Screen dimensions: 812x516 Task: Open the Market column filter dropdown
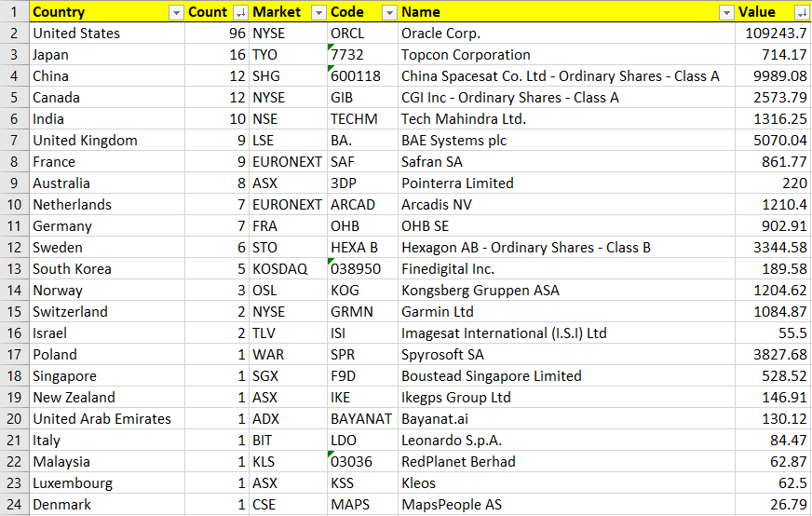click(319, 13)
